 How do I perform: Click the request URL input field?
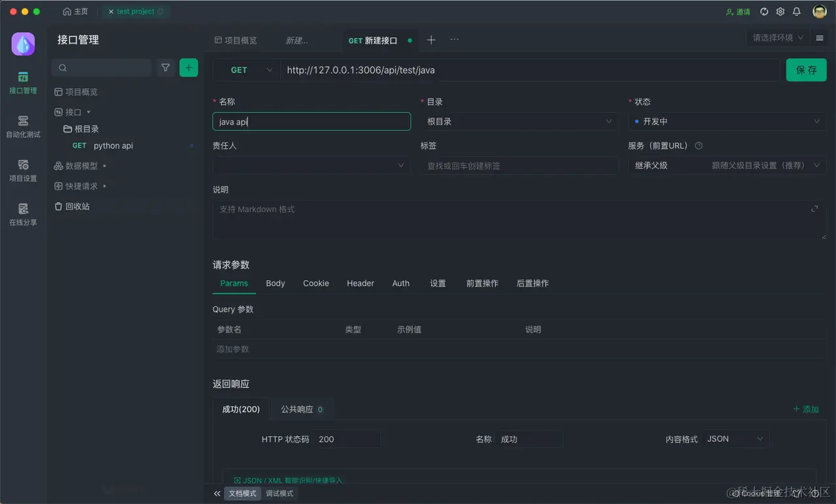[530, 70]
